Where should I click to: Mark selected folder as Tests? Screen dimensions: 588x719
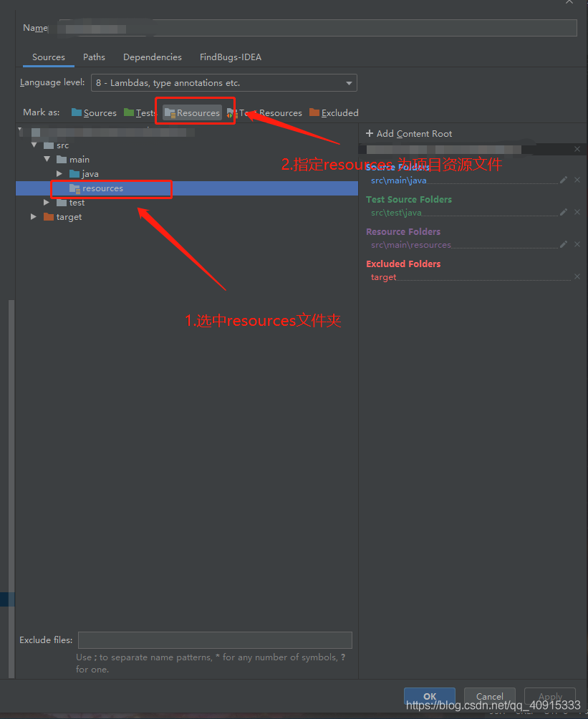coord(140,112)
